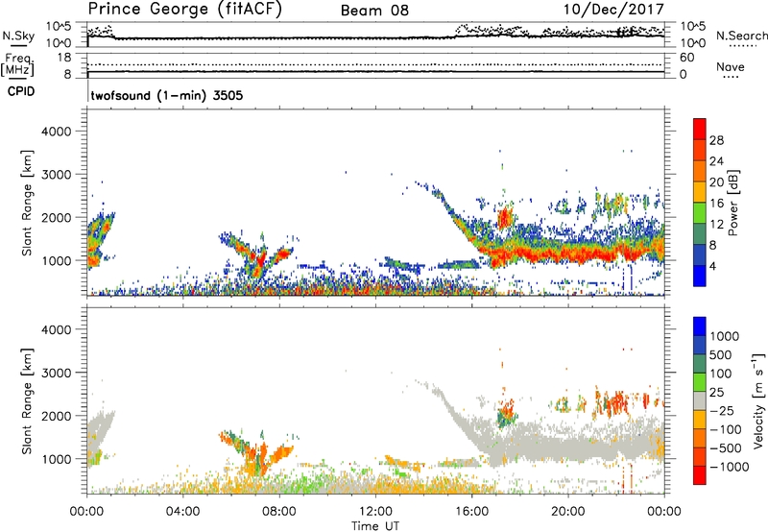Click the 1000 tick of the velocity panel

tap(56, 459)
